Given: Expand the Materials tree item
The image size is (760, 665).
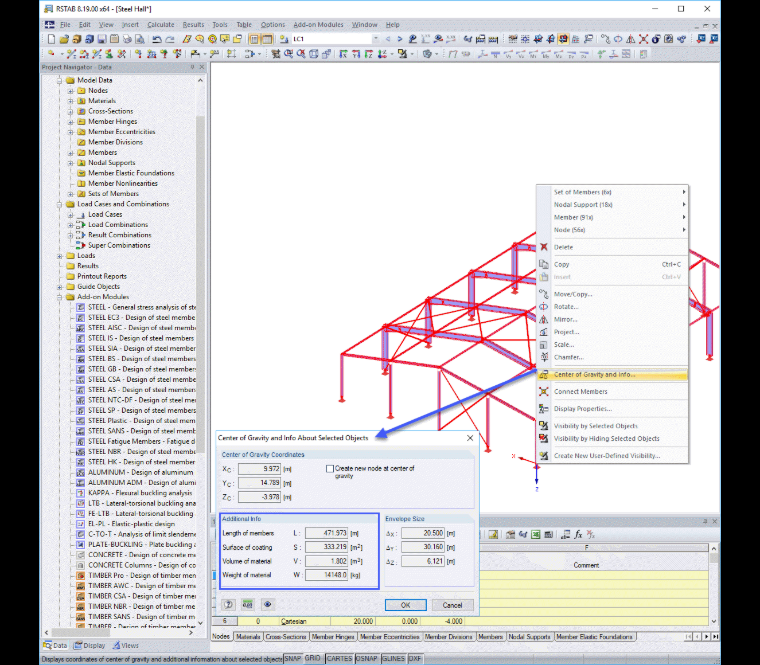Looking at the screenshot, I should pos(71,101).
